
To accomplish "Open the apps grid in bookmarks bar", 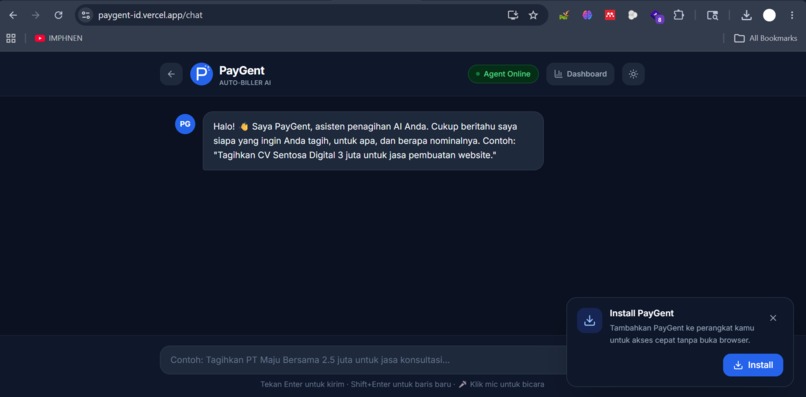I will coord(11,38).
